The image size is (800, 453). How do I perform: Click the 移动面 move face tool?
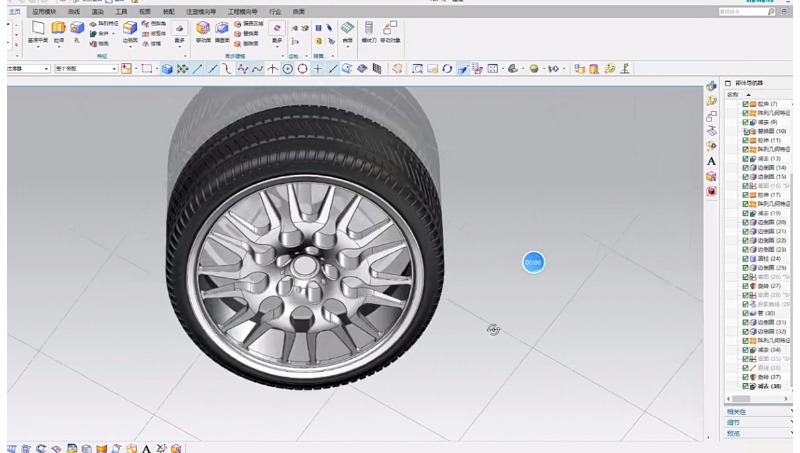[203, 30]
